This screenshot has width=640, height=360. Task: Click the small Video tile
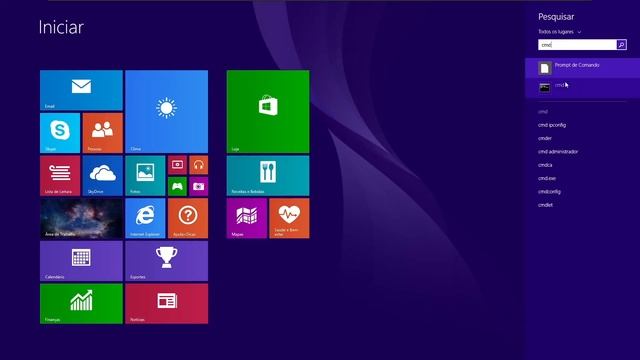point(177,165)
